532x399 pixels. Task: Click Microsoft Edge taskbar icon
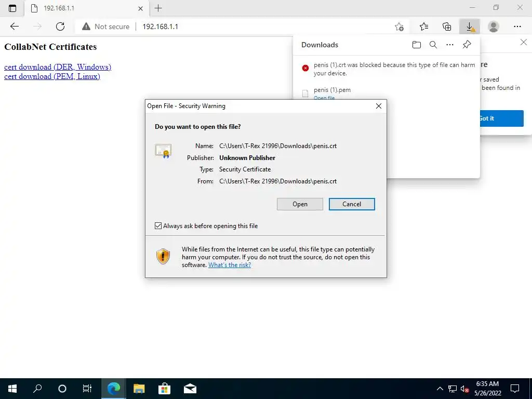pos(114,389)
